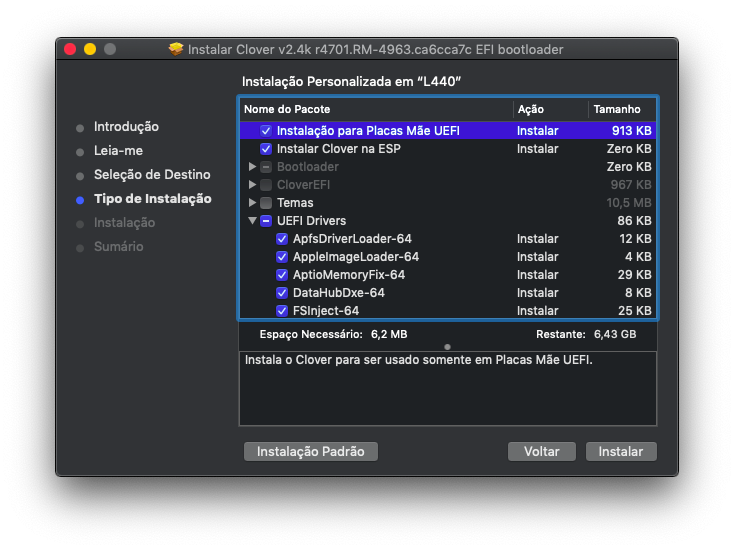This screenshot has height=550, width=734.
Task: Click the Temas row label
Action: (x=295, y=203)
